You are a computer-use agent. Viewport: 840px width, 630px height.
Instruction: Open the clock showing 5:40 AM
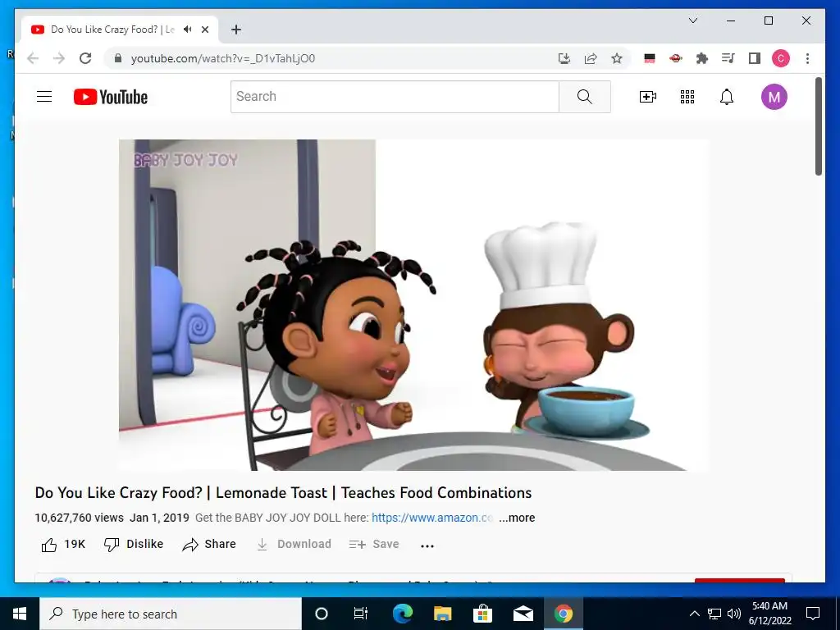coord(769,614)
